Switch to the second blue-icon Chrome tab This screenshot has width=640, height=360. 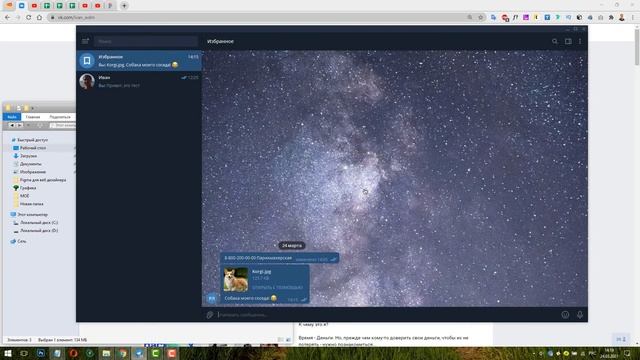pos(22,6)
